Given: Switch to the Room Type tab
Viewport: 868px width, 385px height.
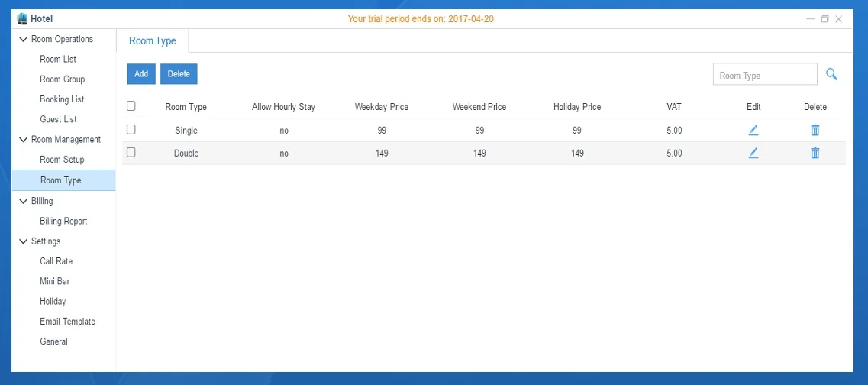Looking at the screenshot, I should 153,41.
